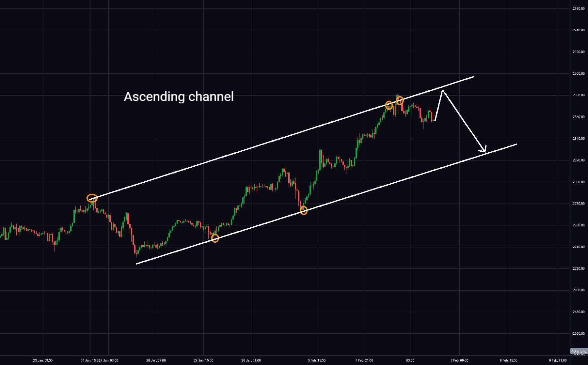Click the 30 Jan, 21:00 time label
The width and height of the screenshot is (588, 365).
coord(251,360)
